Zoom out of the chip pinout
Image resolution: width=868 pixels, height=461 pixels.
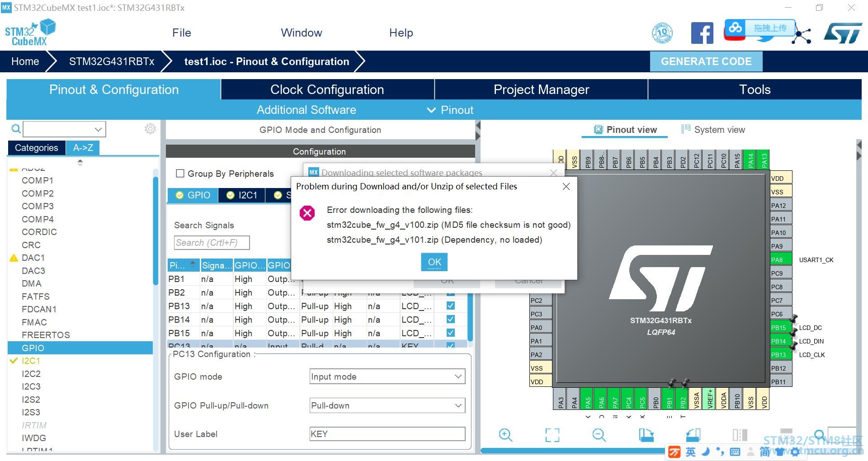(599, 435)
